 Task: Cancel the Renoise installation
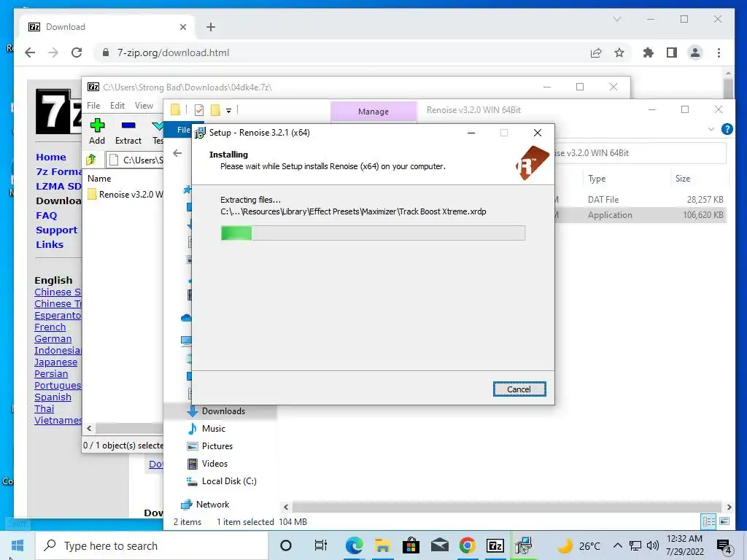tap(519, 389)
